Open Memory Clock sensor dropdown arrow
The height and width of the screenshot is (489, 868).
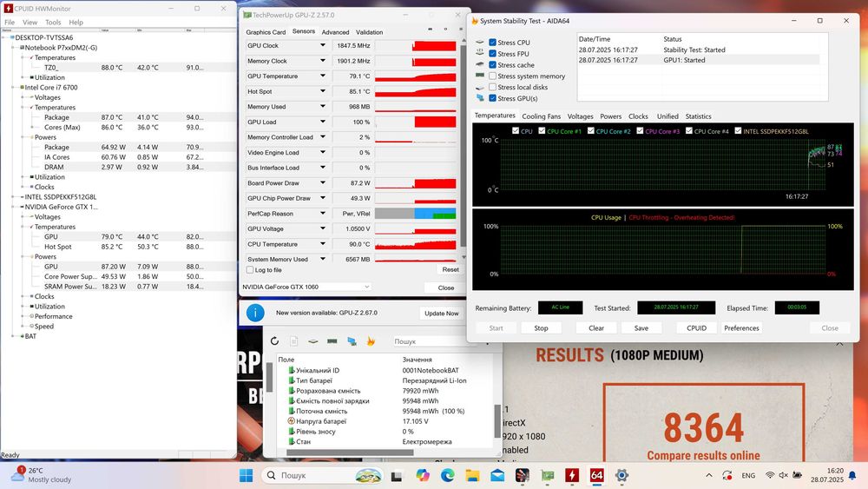coord(323,60)
